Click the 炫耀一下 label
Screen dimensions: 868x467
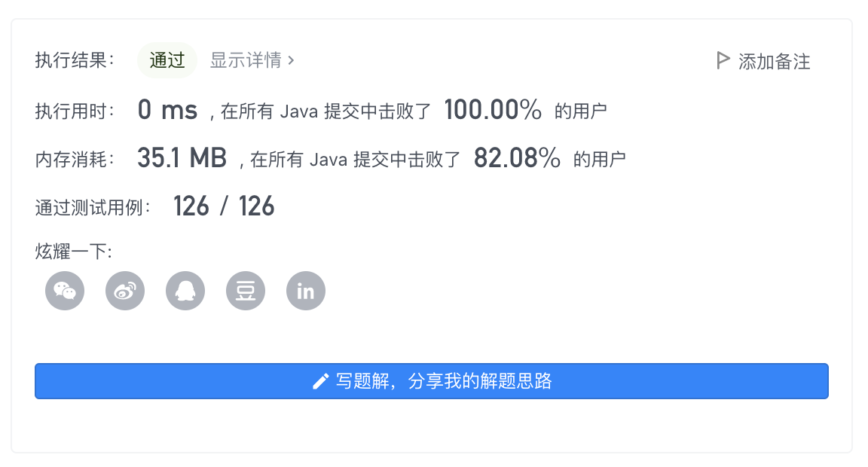pos(73,252)
